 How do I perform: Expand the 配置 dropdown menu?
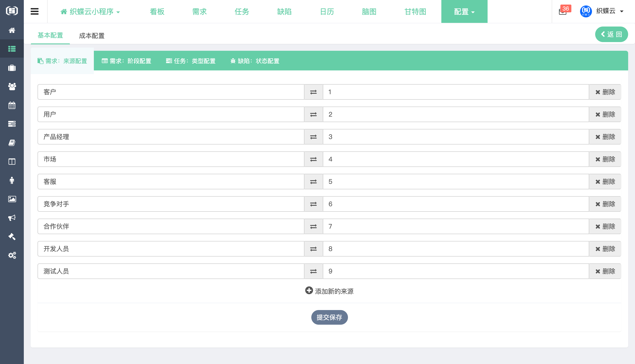[464, 12]
